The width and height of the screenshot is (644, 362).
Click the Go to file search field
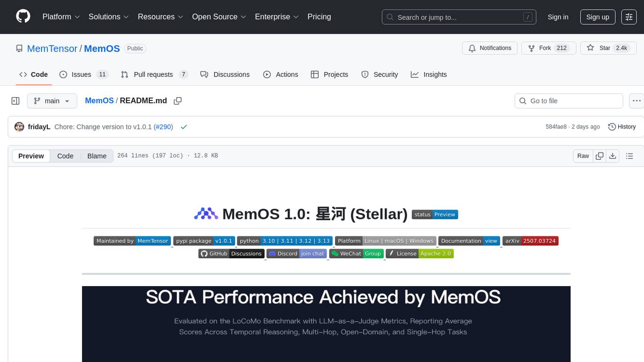click(x=569, y=101)
